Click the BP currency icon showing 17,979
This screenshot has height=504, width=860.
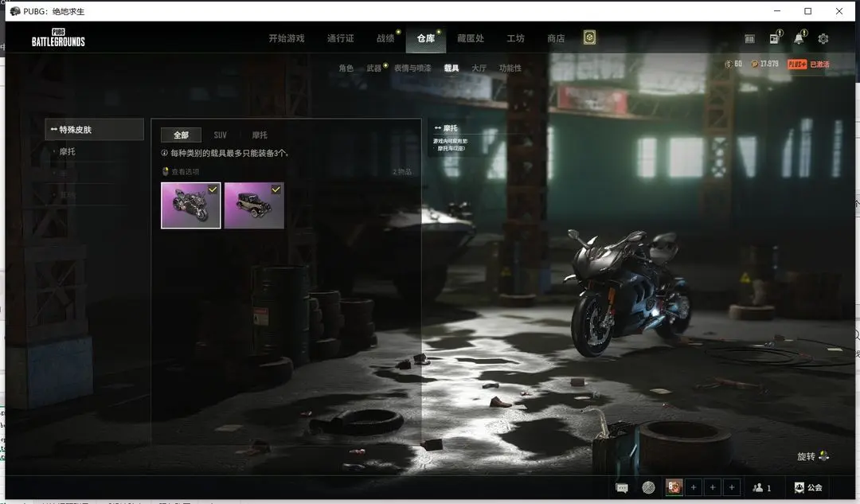click(x=755, y=64)
